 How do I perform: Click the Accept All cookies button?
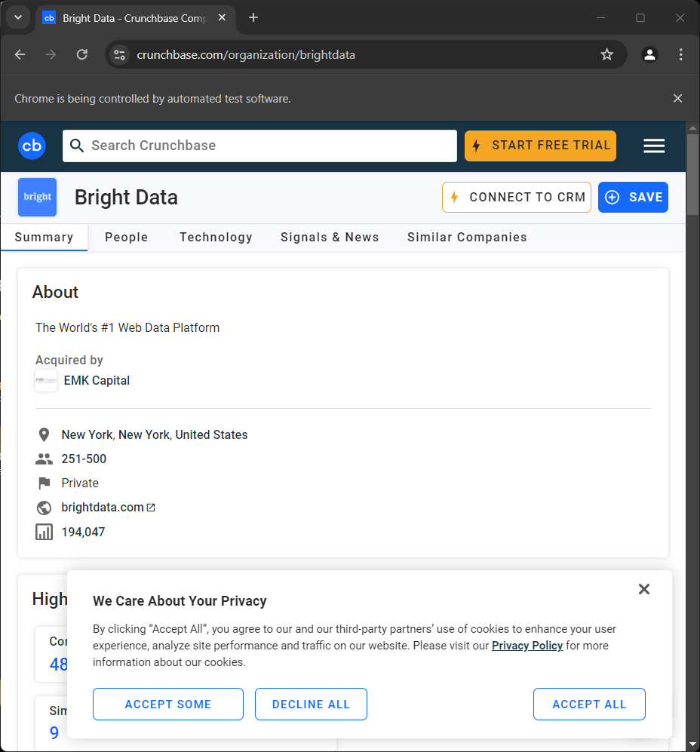pyautogui.click(x=588, y=704)
